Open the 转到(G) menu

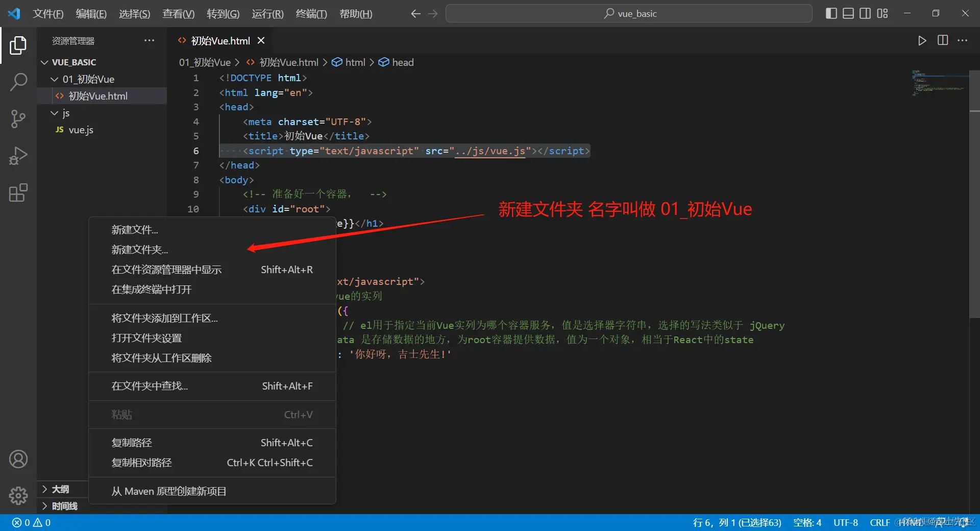(223, 14)
